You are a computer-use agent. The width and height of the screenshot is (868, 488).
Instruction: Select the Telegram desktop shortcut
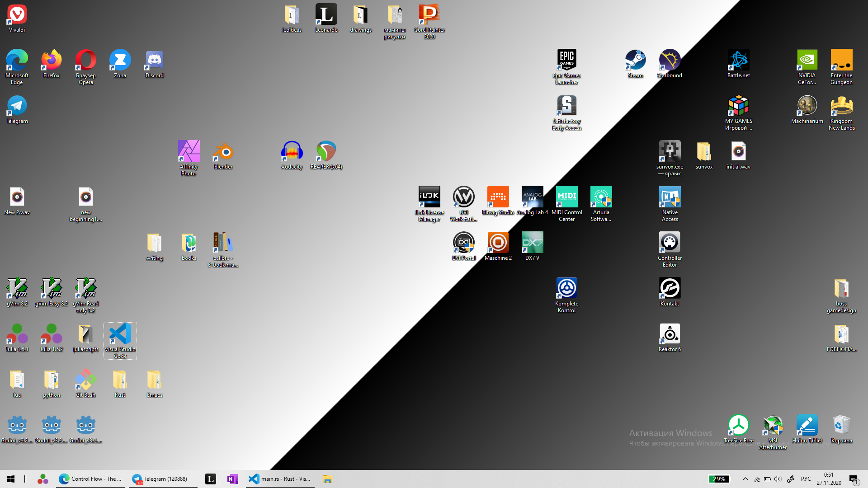pyautogui.click(x=17, y=109)
